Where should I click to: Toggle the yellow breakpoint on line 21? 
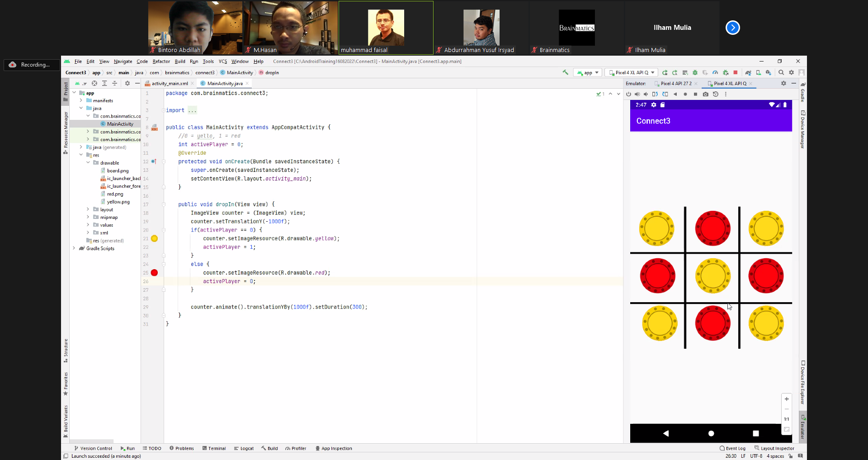coord(154,238)
